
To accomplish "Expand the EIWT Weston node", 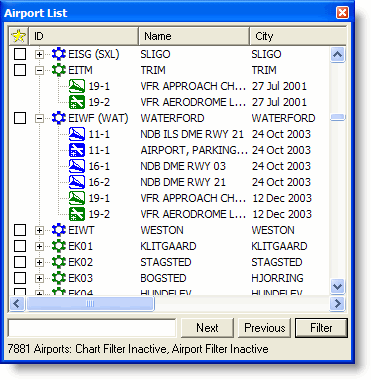I will [39, 230].
